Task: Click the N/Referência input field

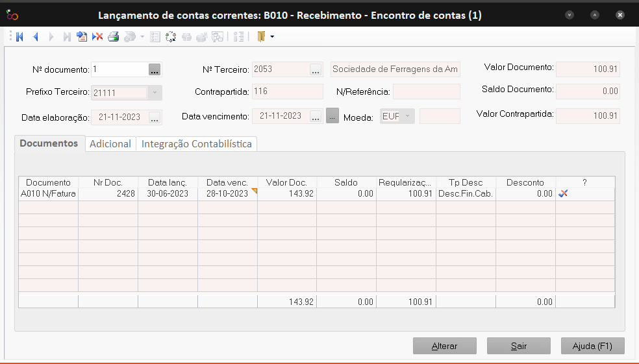Action: click(427, 91)
